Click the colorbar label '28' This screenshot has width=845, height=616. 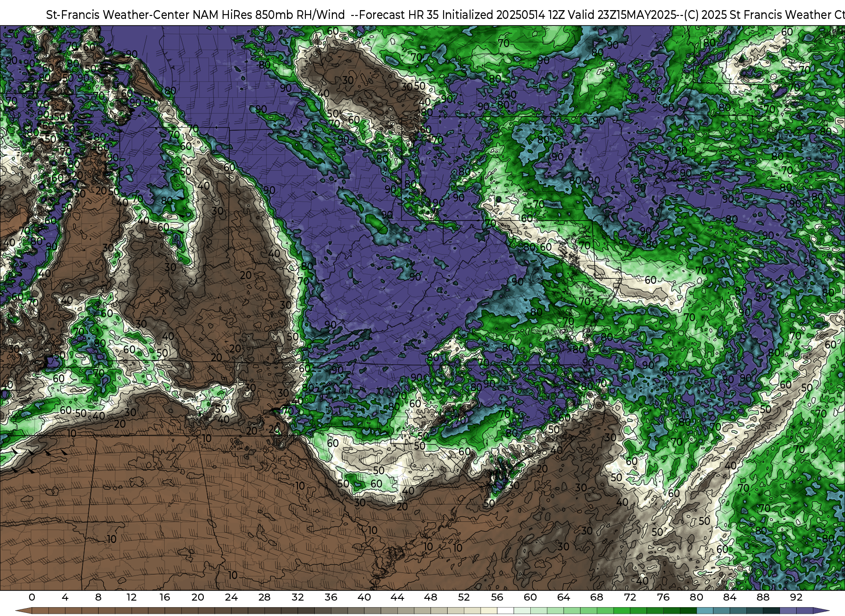tap(265, 597)
